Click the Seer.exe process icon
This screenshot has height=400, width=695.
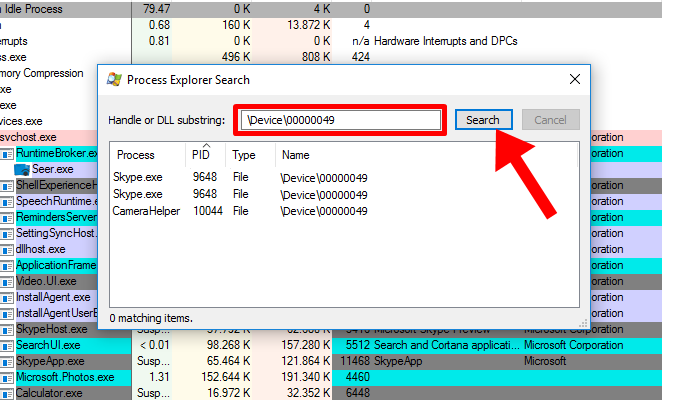pyautogui.click(x=22, y=170)
